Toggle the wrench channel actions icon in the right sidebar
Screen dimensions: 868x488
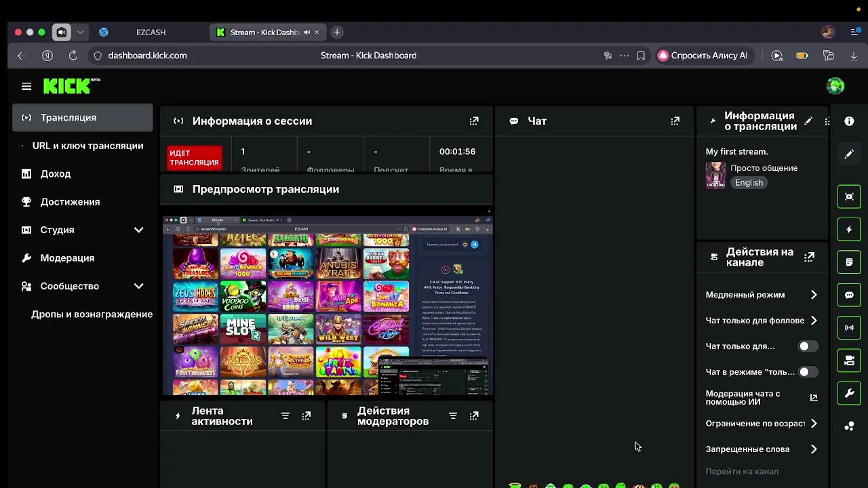tap(849, 394)
